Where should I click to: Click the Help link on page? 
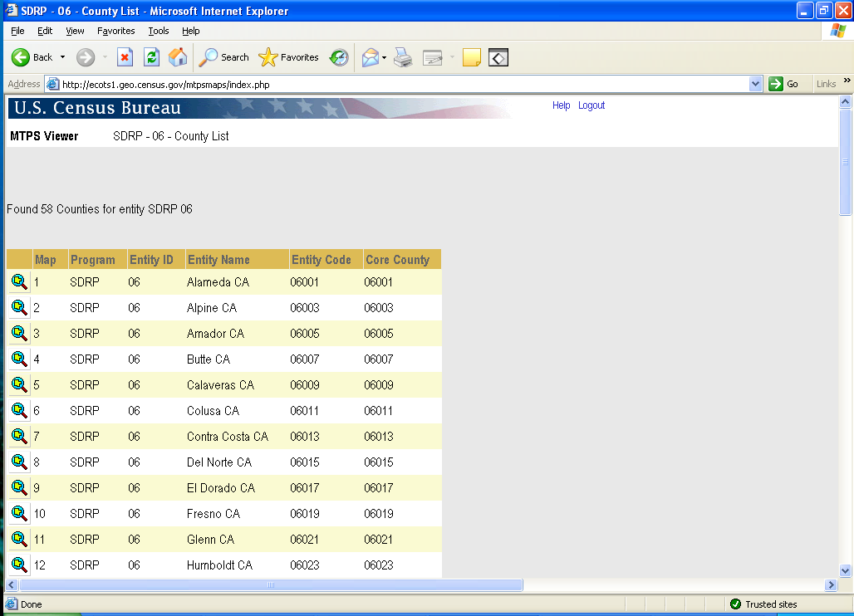pos(561,105)
